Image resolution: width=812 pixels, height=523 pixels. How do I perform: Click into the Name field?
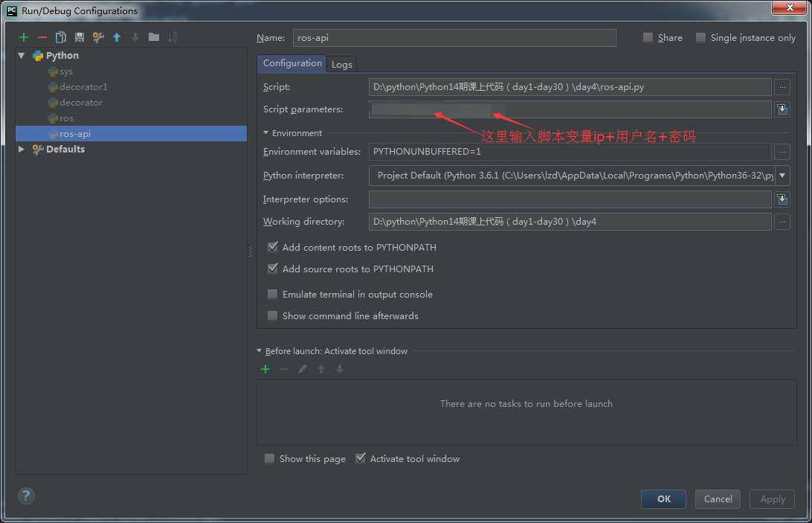454,38
